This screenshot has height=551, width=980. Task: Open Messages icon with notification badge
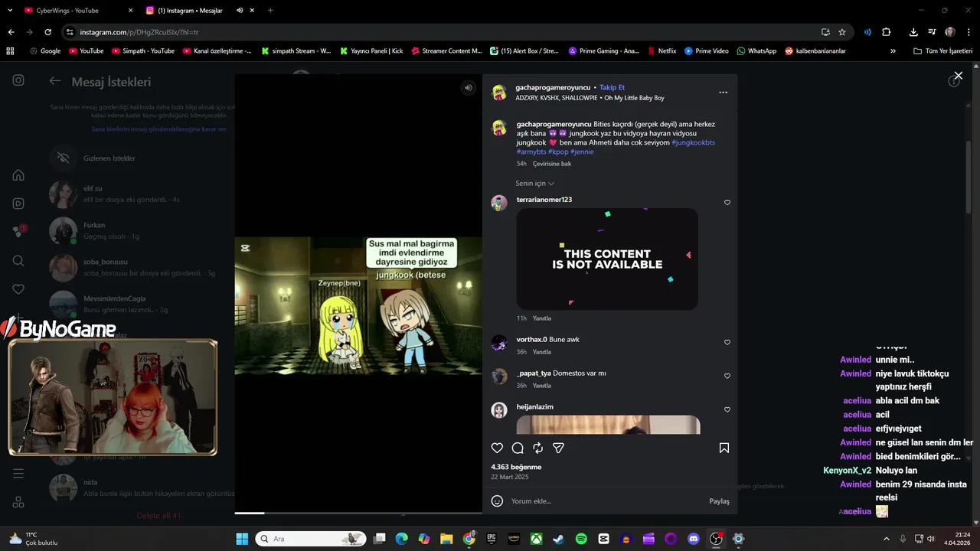coord(18,232)
